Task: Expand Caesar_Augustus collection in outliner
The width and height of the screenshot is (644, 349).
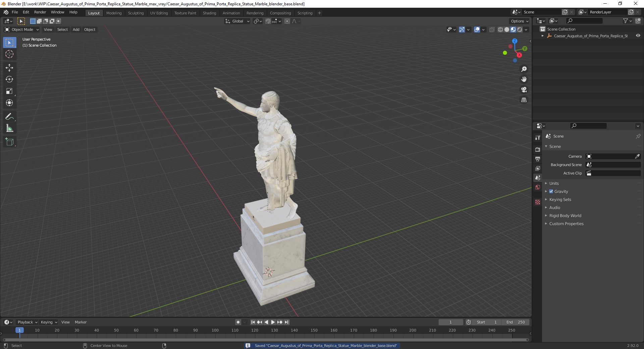Action: 542,36
